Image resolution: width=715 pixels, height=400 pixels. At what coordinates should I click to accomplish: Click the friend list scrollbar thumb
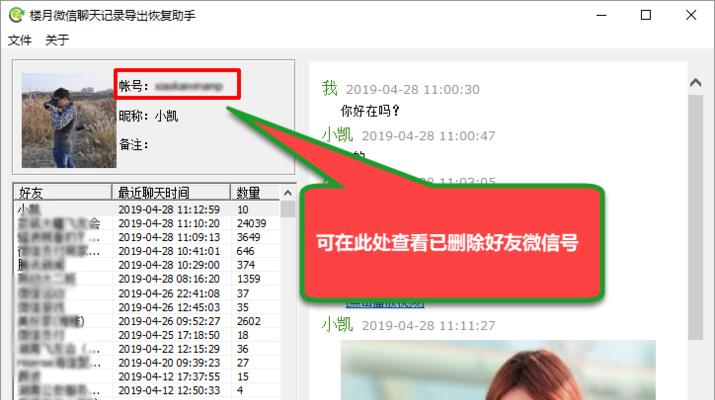(288, 209)
